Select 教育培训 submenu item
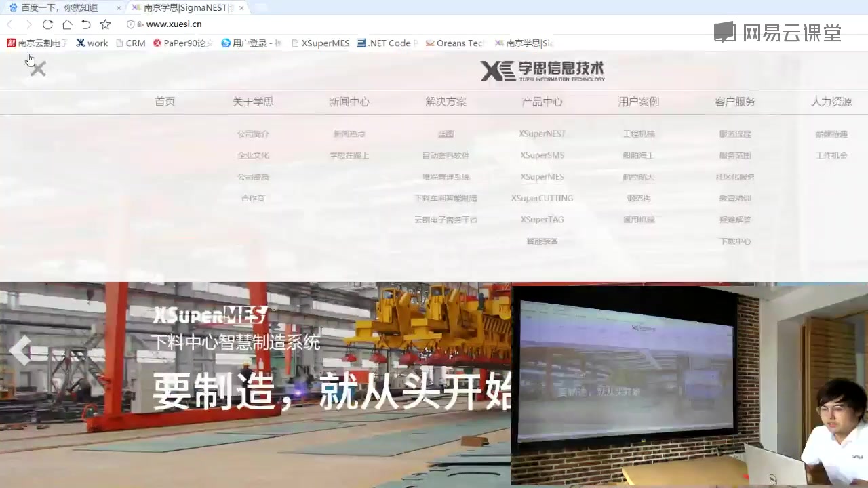The image size is (868, 488). click(x=735, y=199)
